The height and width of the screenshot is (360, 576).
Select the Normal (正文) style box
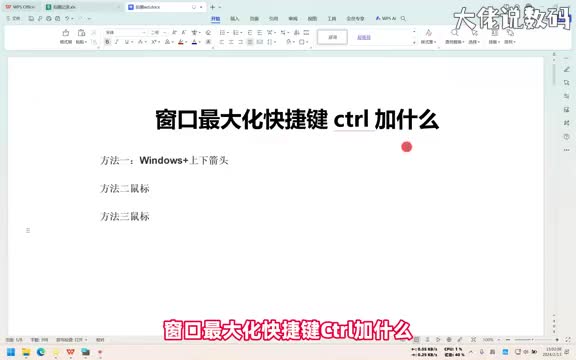[x=332, y=37]
